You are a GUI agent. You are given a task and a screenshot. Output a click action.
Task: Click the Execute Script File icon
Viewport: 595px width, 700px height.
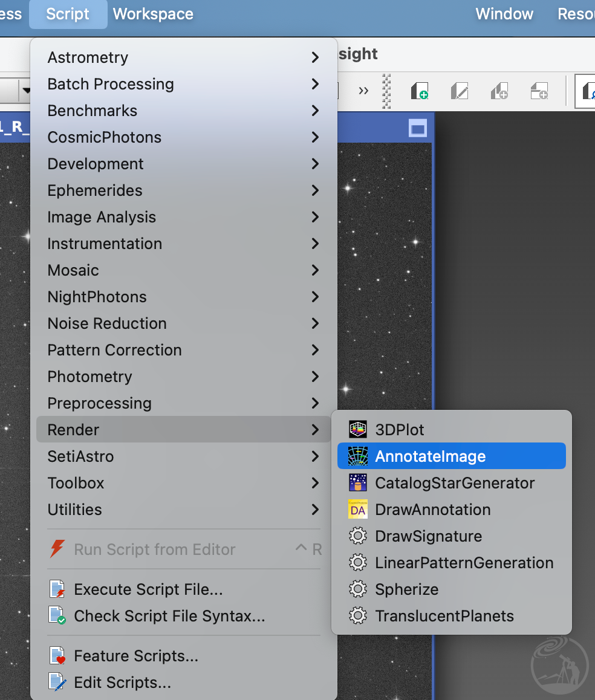click(x=58, y=589)
